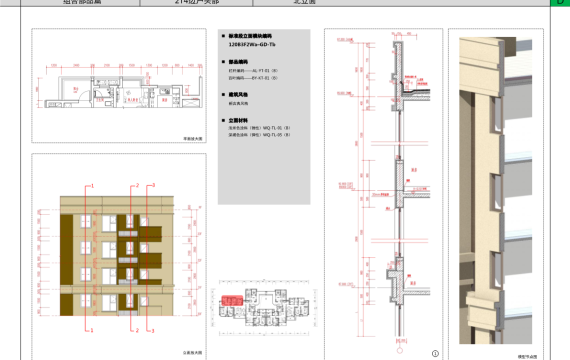Image resolution: width=570 pixels, height=360 pixels.
Task: Click section marker 1 above the elevation
Action: click(x=92, y=186)
